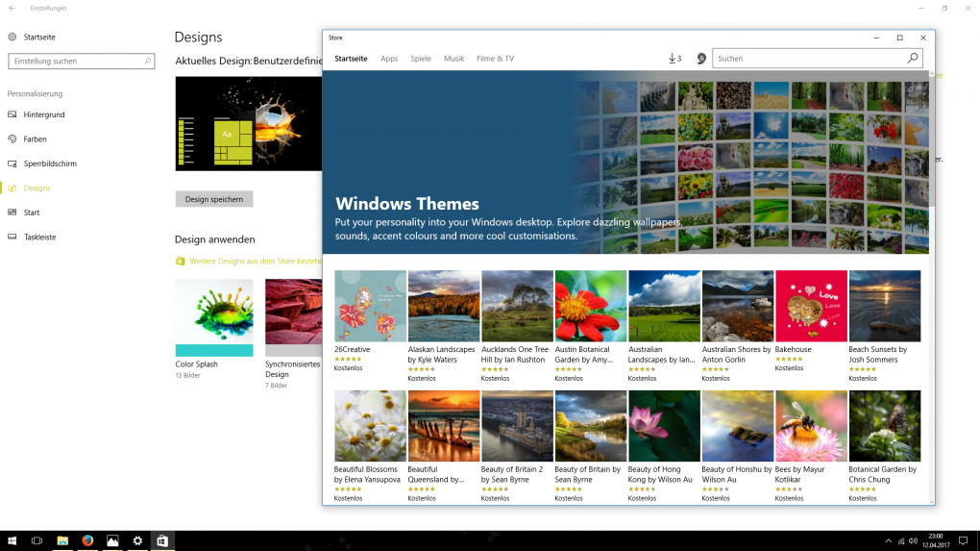980x551 pixels.
Task: Click the store bag icon beside Weitere Designs
Action: (x=180, y=261)
